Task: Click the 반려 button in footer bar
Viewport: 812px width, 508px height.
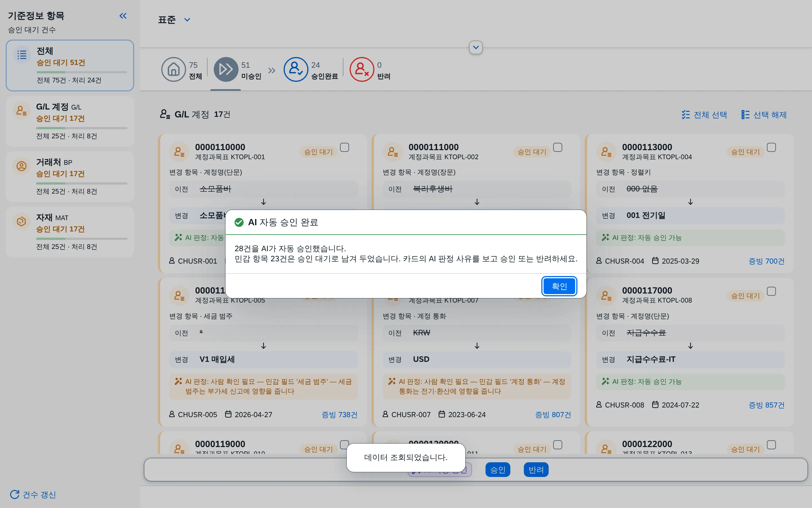Action: [536, 469]
